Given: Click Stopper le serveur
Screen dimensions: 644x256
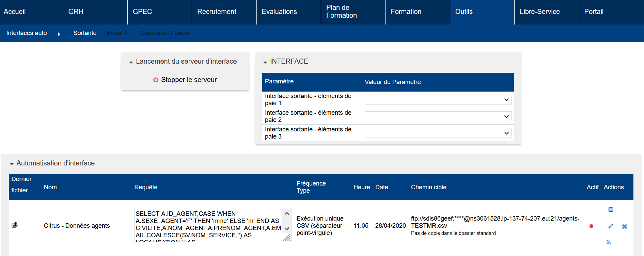Looking at the screenshot, I should click(189, 80).
